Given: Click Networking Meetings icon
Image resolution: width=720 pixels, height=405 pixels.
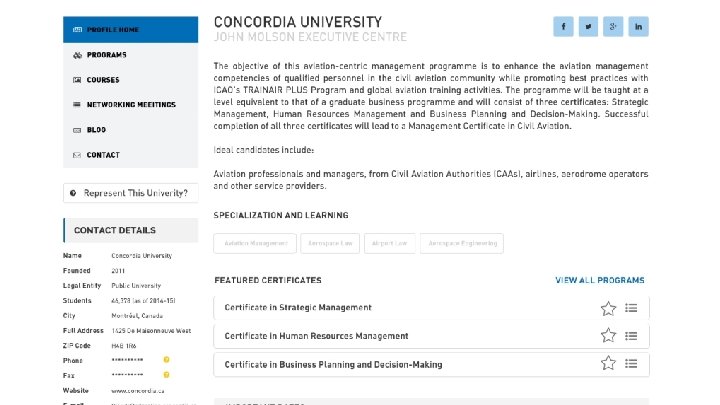Looking at the screenshot, I should (77, 105).
